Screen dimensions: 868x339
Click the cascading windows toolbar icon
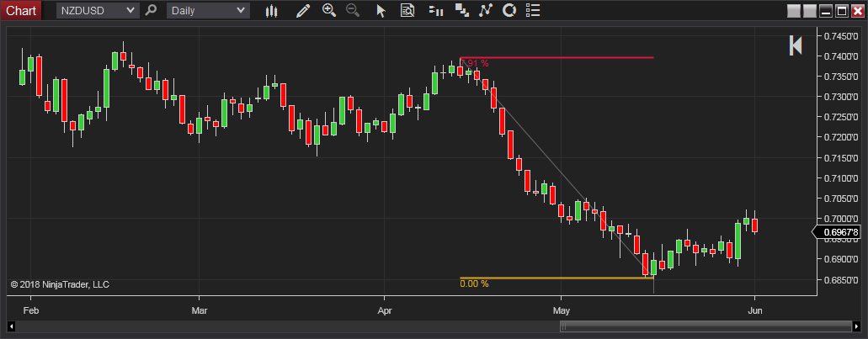coord(461,11)
